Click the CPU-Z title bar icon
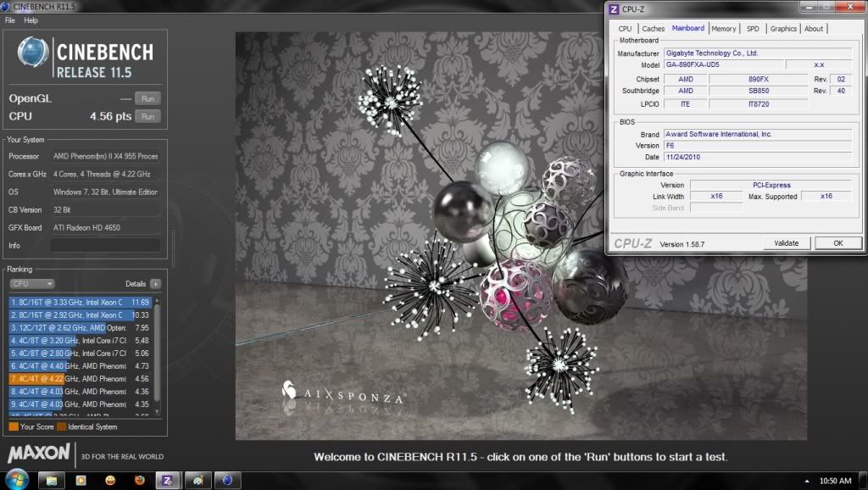Viewport: 868px width, 490px height. pos(614,8)
